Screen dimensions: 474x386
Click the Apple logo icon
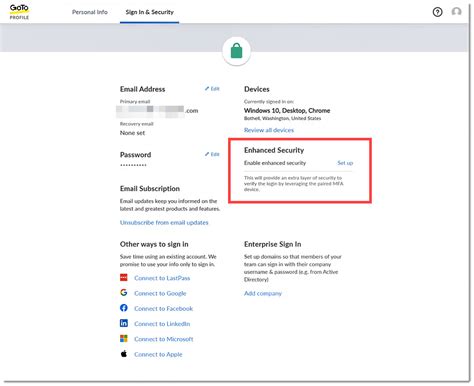tap(124, 354)
